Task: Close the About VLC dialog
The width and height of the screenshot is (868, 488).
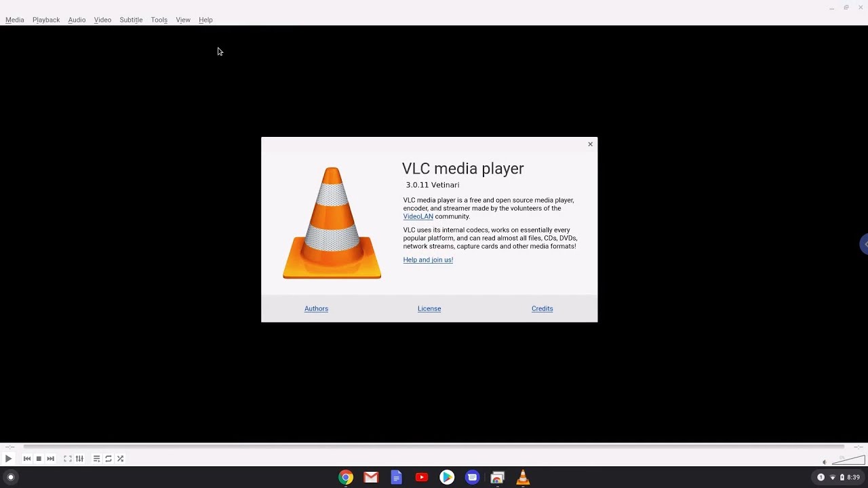Action: 590,144
